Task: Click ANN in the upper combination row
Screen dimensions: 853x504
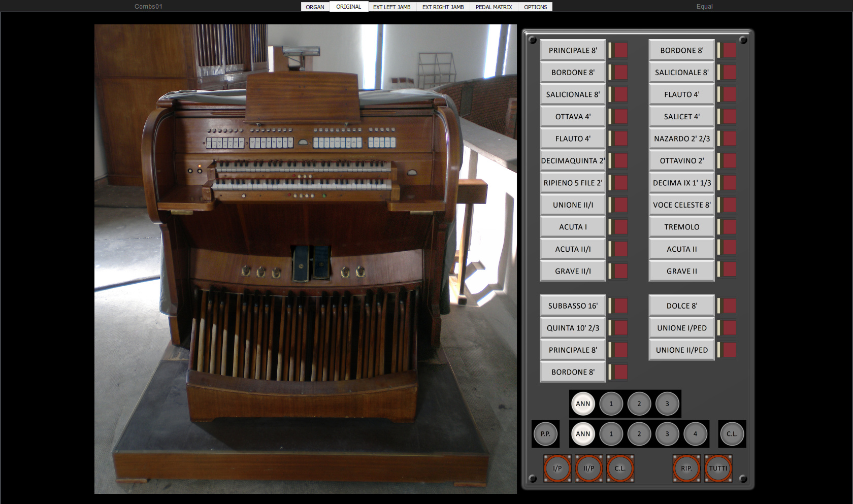Action: point(583,404)
